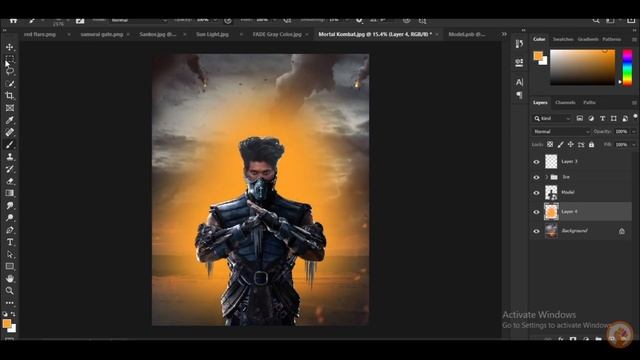Screen dimensions: 640x360
Task: Select the Zoom tool
Action: point(9,291)
